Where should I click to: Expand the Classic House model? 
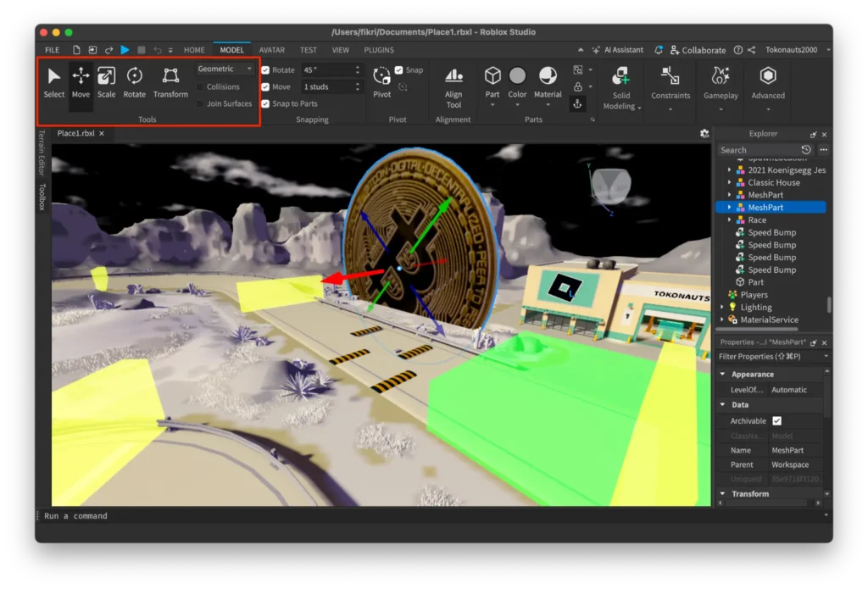click(729, 183)
